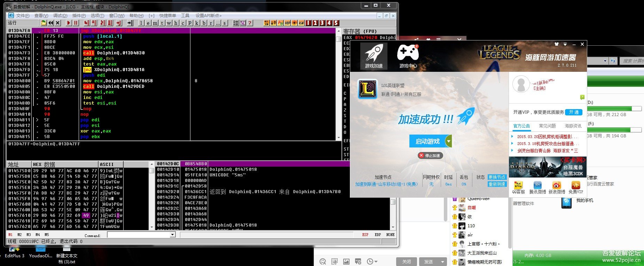Toggle the EBP stack mode indicator
This screenshot has height=266, width=644.
coord(378,235)
